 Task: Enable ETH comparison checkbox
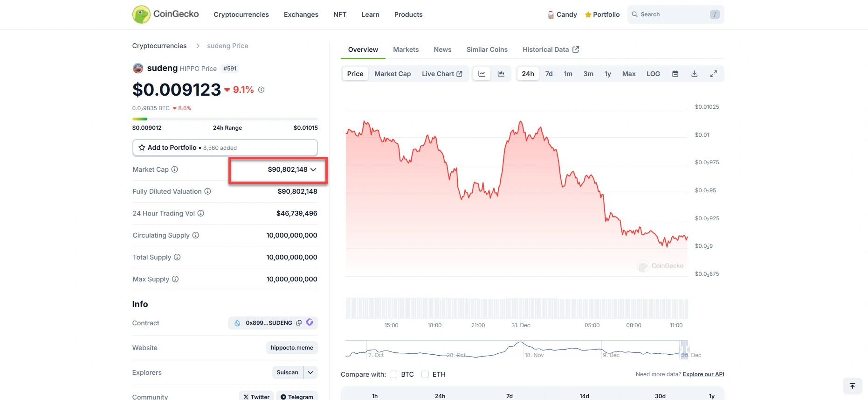click(x=425, y=374)
